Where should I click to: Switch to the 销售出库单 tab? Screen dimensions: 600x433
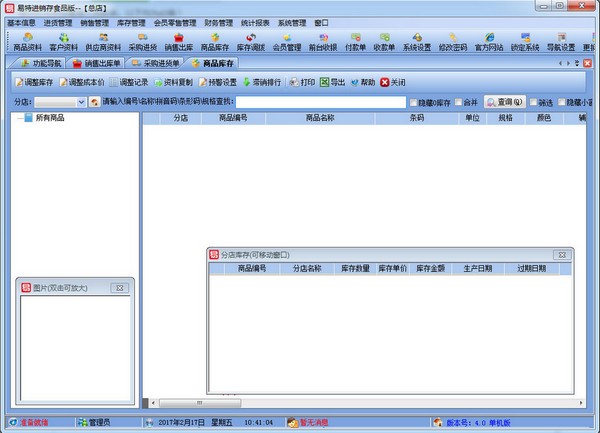(x=106, y=64)
